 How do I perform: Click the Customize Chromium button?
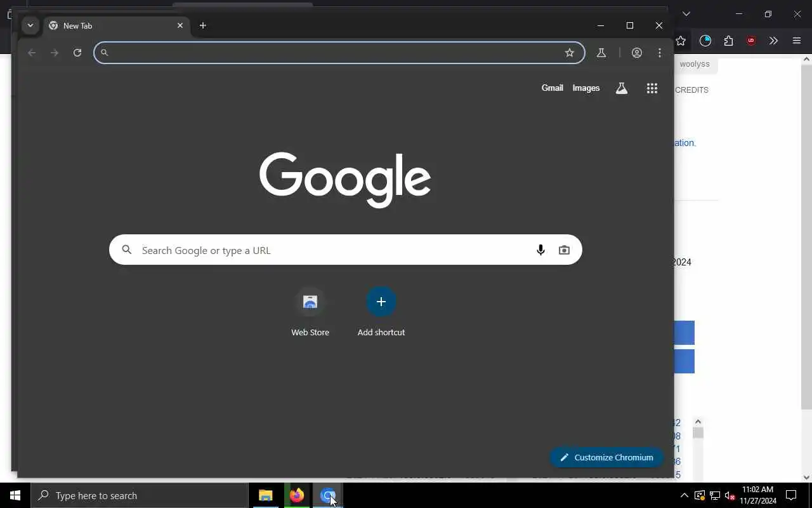606,457
